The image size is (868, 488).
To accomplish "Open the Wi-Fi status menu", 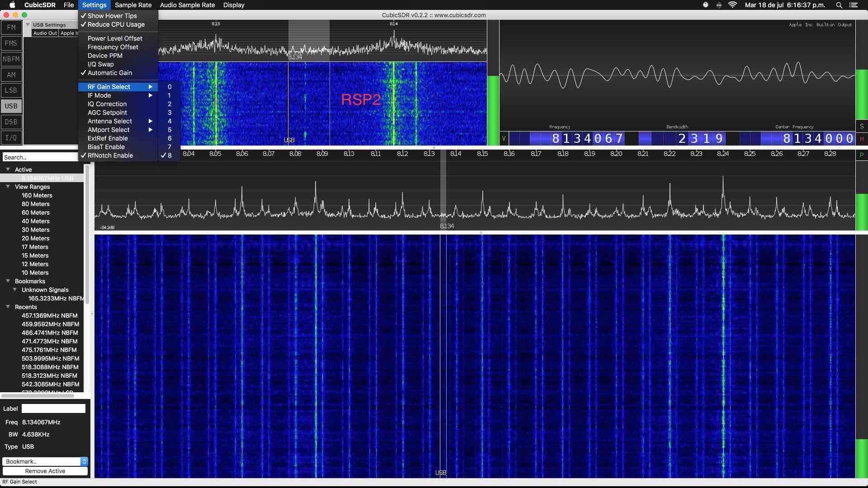I will pos(733,5).
